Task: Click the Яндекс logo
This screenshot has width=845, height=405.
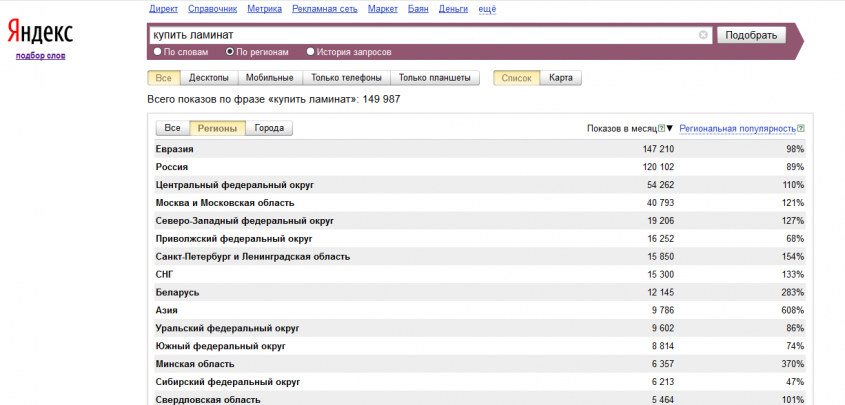Action: [41, 31]
